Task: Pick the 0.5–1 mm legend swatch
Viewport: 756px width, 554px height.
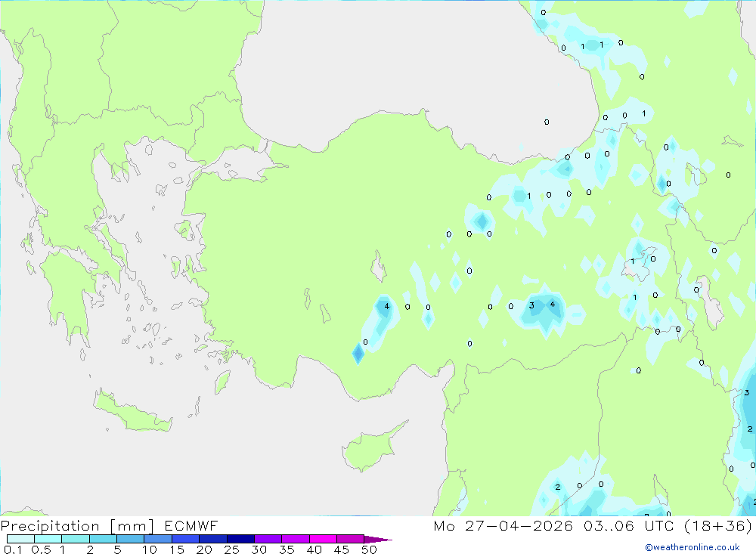Action: click(x=48, y=539)
